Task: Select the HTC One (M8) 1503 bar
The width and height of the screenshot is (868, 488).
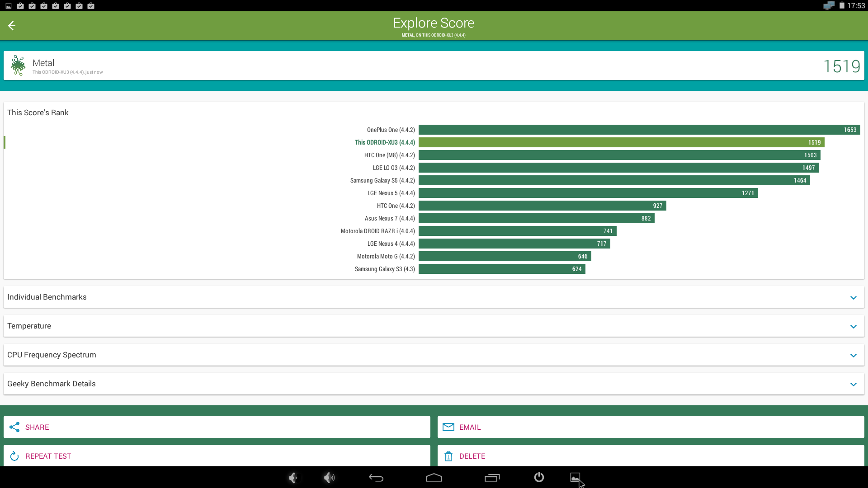Action: click(x=619, y=155)
